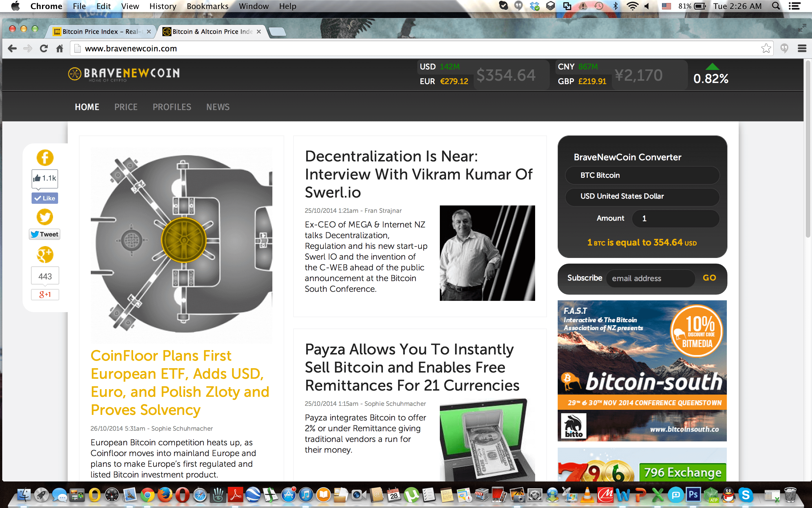Open the PRICE navigation item
This screenshot has width=812, height=508.
point(126,107)
